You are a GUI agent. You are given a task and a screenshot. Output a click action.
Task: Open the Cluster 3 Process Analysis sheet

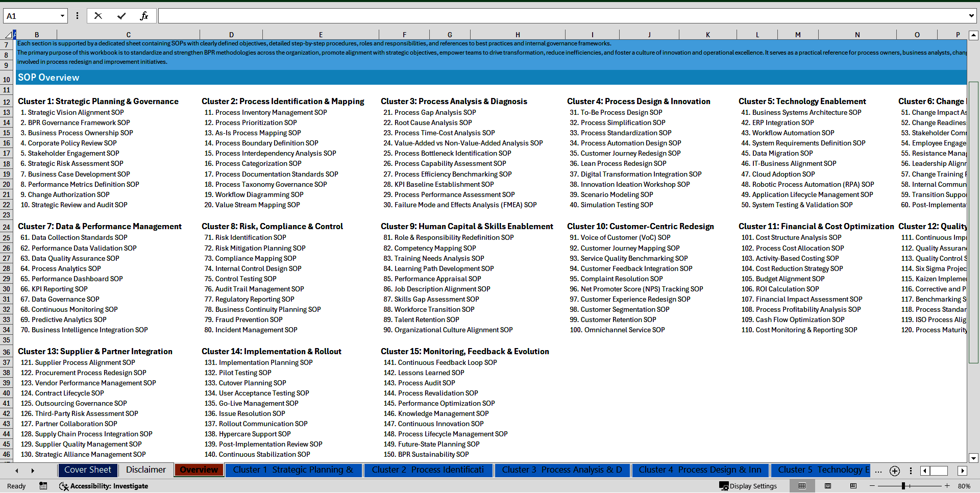[x=562, y=470]
